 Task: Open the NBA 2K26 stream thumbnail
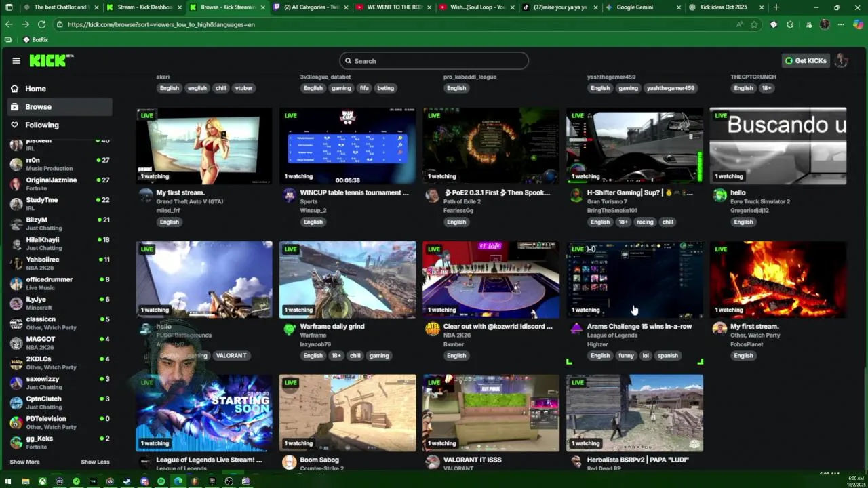(x=491, y=279)
